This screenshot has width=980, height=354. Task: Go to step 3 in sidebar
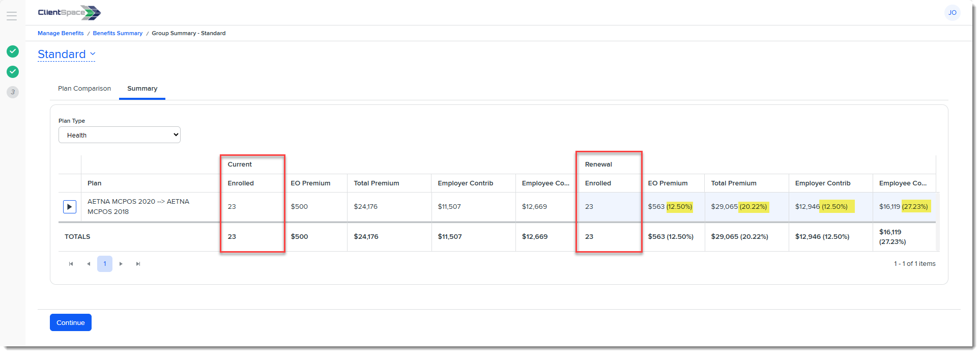point(13,92)
